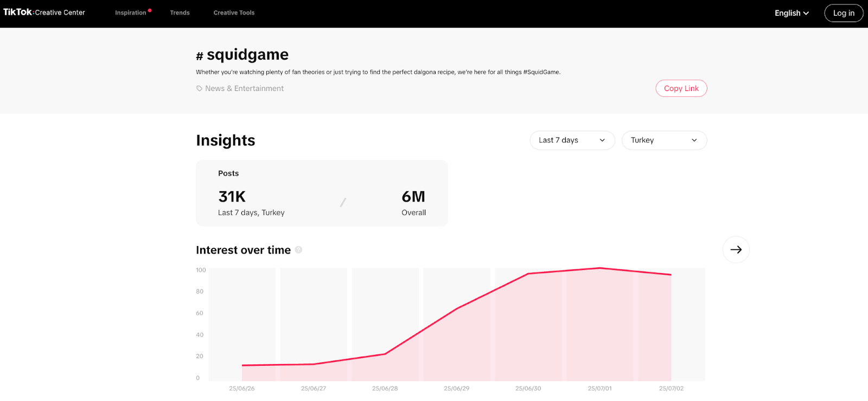Click the Posts card heading
The width and height of the screenshot is (868, 401).
click(x=228, y=173)
